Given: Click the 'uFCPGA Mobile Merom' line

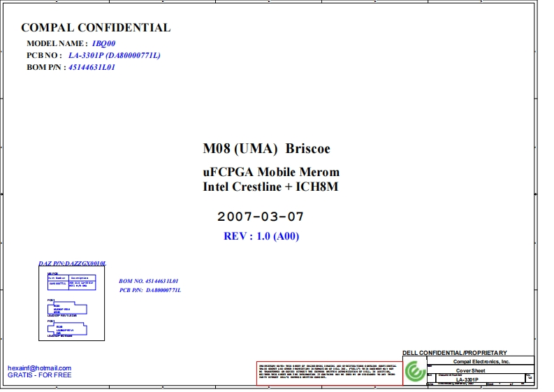Looking at the screenshot, I should [271, 172].
